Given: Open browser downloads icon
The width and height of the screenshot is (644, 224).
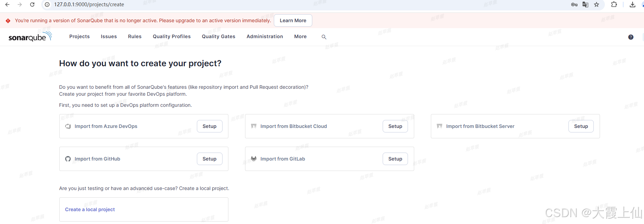Looking at the screenshot, I should pyautogui.click(x=633, y=5).
